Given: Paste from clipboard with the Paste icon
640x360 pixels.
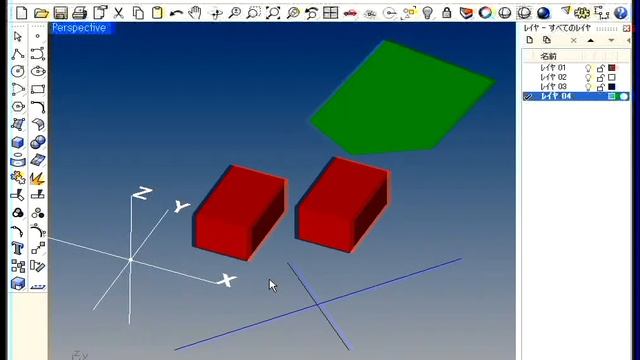Looking at the screenshot, I should [x=157, y=13].
